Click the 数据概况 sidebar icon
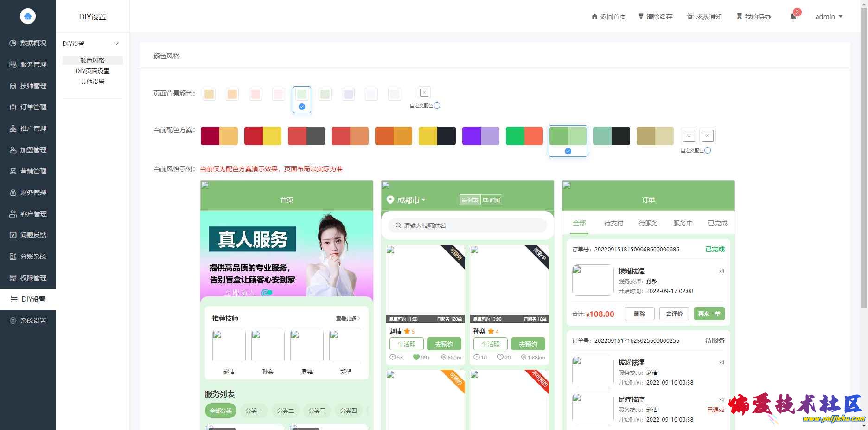868x430 pixels. tap(13, 43)
